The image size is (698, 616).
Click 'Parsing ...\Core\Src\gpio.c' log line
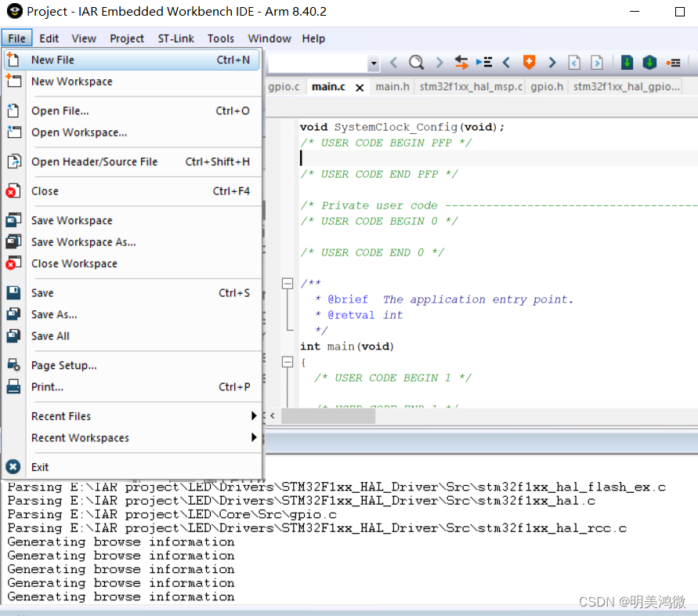click(x=172, y=514)
